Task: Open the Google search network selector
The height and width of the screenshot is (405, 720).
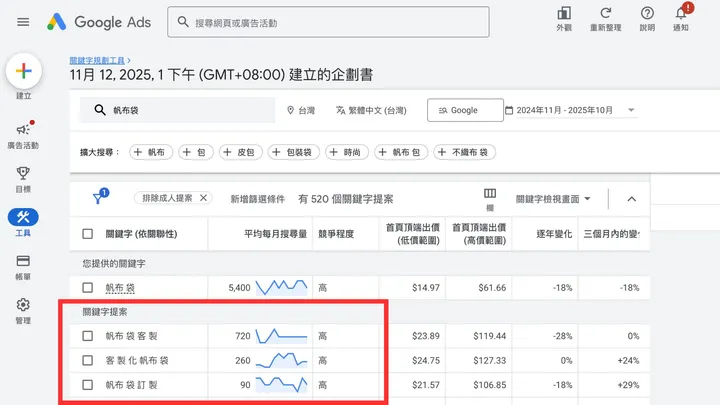Action: (x=465, y=110)
